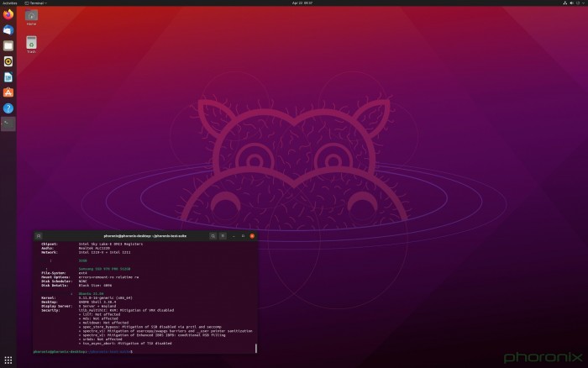The height and width of the screenshot is (368, 588).
Task: Click the Terminal icon in dock
Action: (x=8, y=124)
